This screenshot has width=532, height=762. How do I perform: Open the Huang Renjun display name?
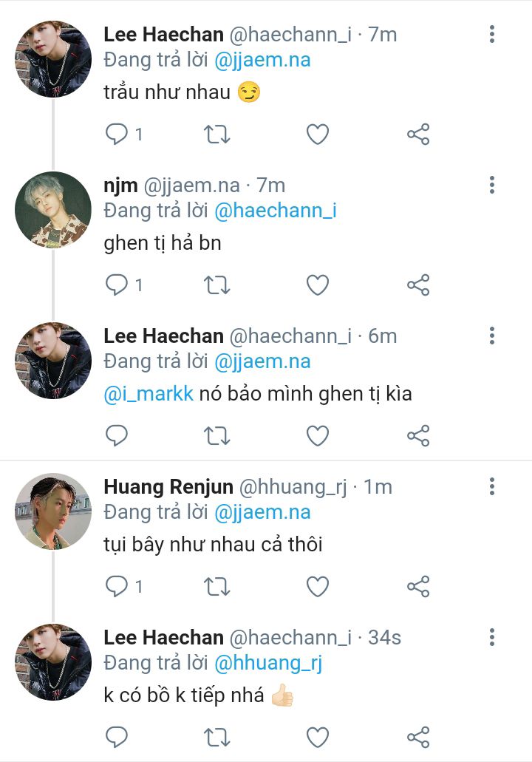(168, 486)
